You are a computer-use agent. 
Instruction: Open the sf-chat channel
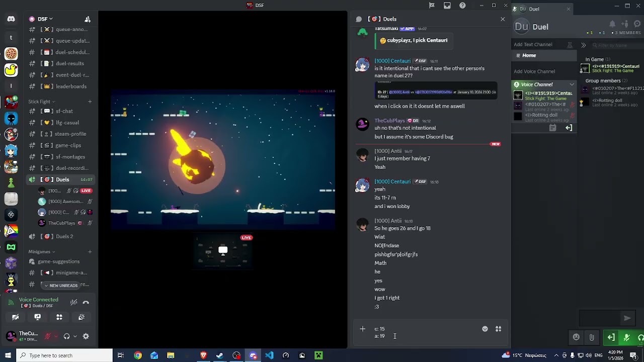point(60,111)
